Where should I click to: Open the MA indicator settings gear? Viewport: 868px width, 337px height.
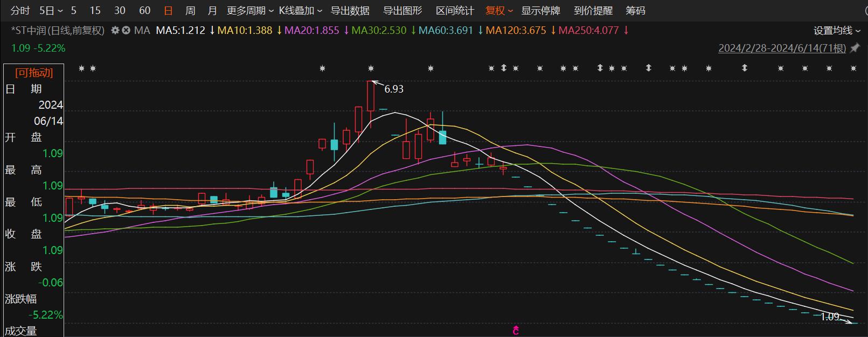115,31
